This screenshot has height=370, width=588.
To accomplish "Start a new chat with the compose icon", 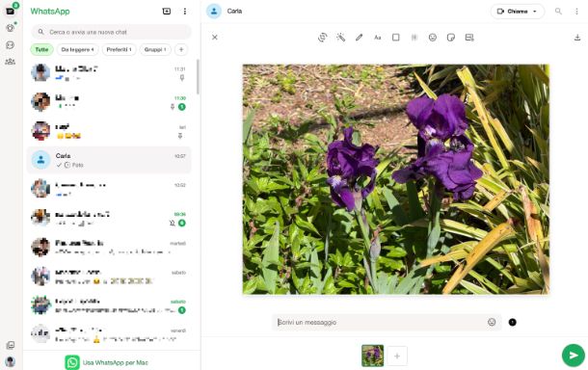I will [x=167, y=12].
